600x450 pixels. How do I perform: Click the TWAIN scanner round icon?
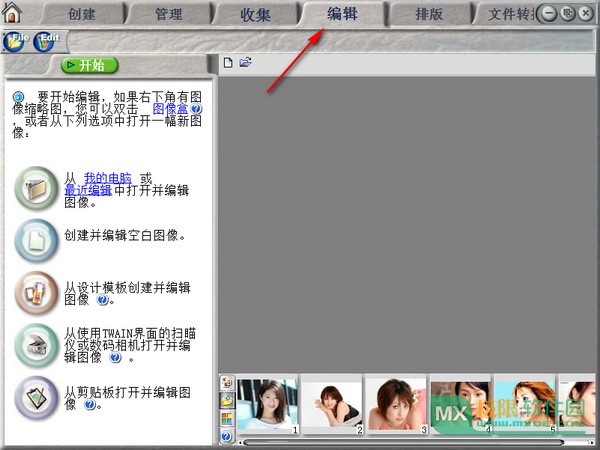tap(36, 346)
